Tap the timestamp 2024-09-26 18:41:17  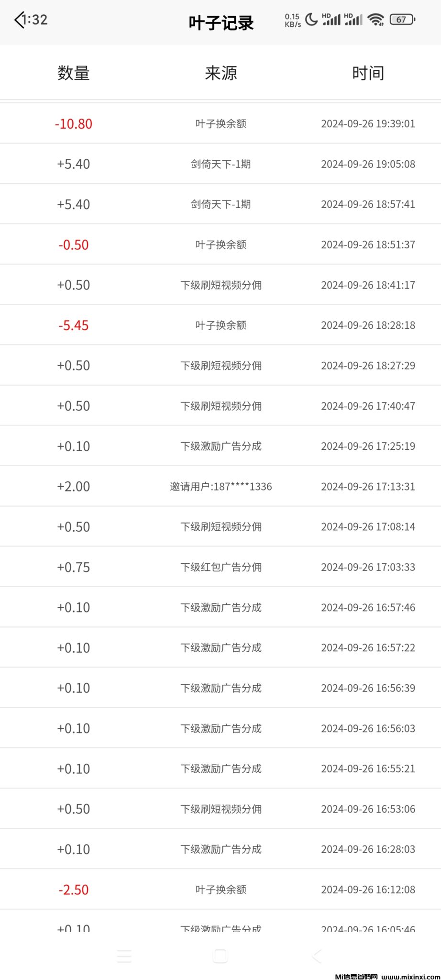[x=368, y=285]
